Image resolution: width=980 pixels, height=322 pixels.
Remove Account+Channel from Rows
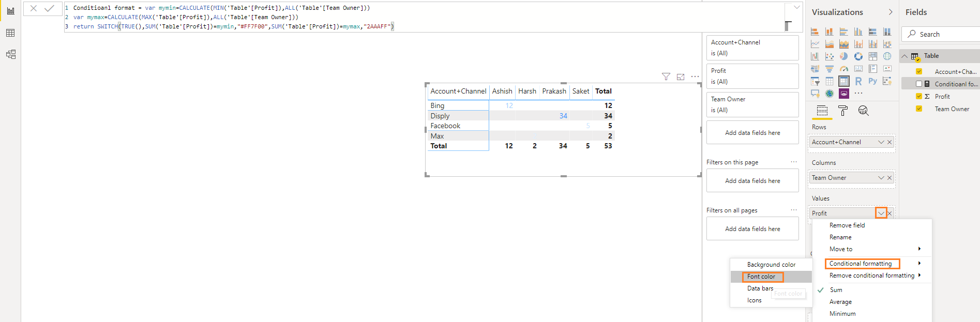(x=889, y=142)
